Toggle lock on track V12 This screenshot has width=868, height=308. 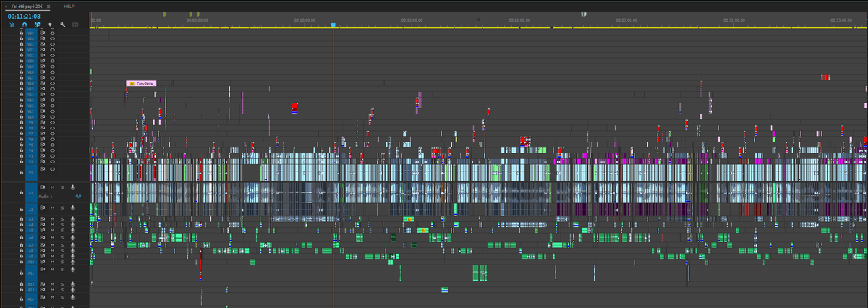pos(22,105)
